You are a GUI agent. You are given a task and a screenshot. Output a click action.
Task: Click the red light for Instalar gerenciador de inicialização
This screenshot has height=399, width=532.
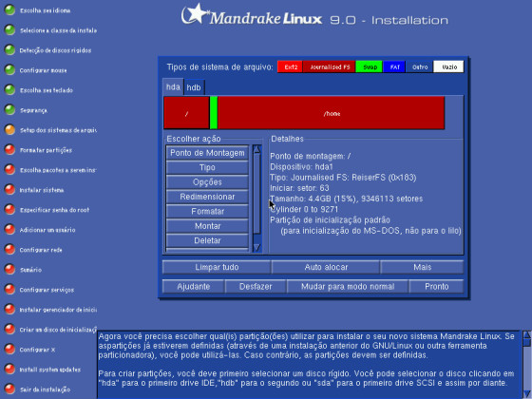coord(9,310)
